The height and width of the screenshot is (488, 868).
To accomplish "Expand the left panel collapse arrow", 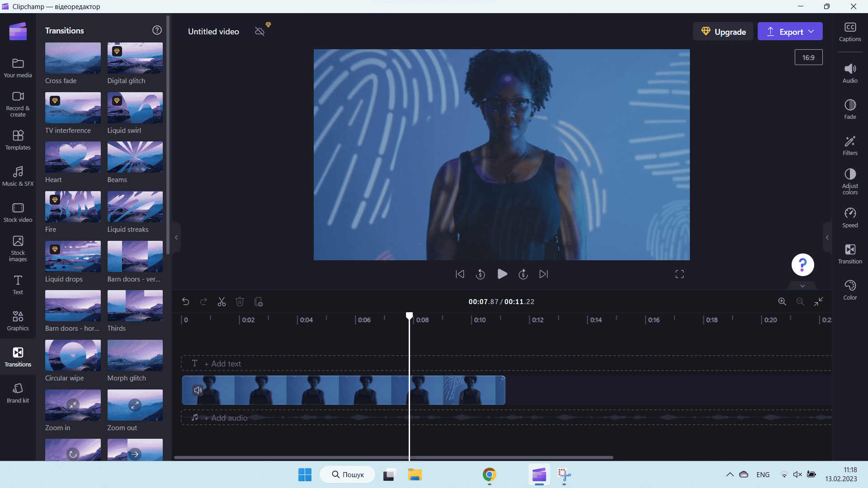I will (x=176, y=237).
